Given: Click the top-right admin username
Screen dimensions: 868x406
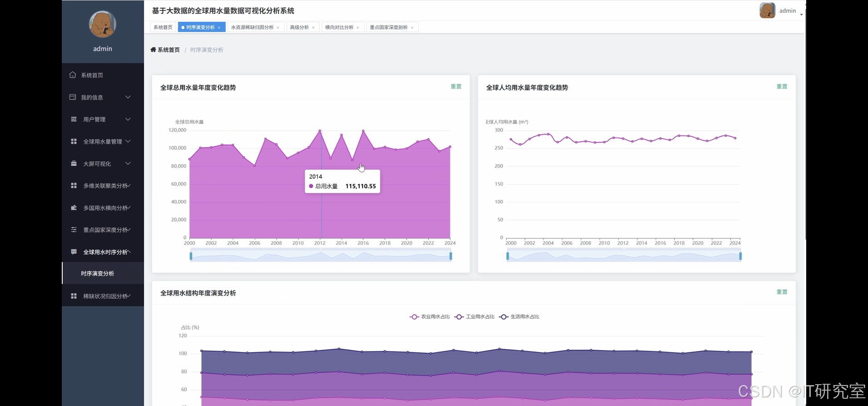Looking at the screenshot, I should click(x=788, y=11).
